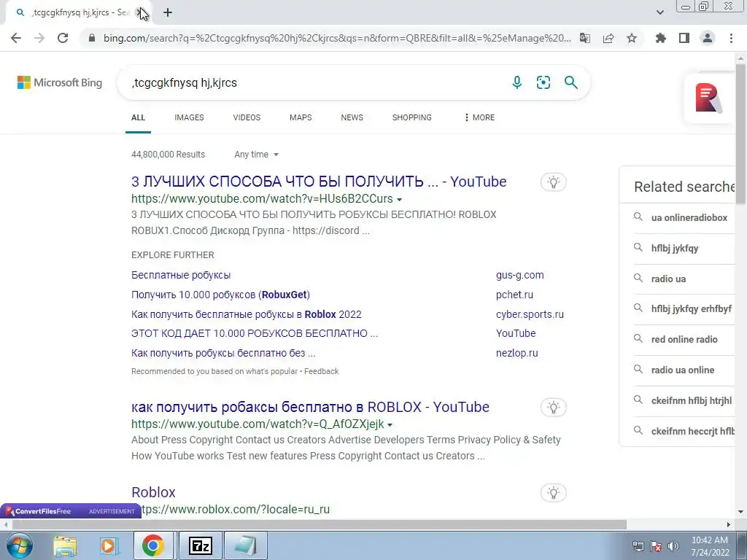The height and width of the screenshot is (560, 747).
Task: Open the Chrome three-dot menu
Action: (731, 38)
